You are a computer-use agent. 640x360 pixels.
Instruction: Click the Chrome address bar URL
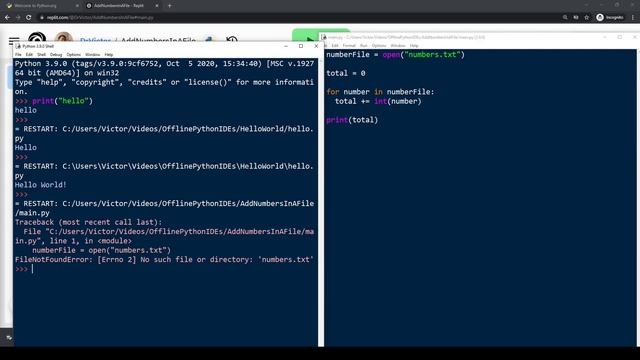100,18
